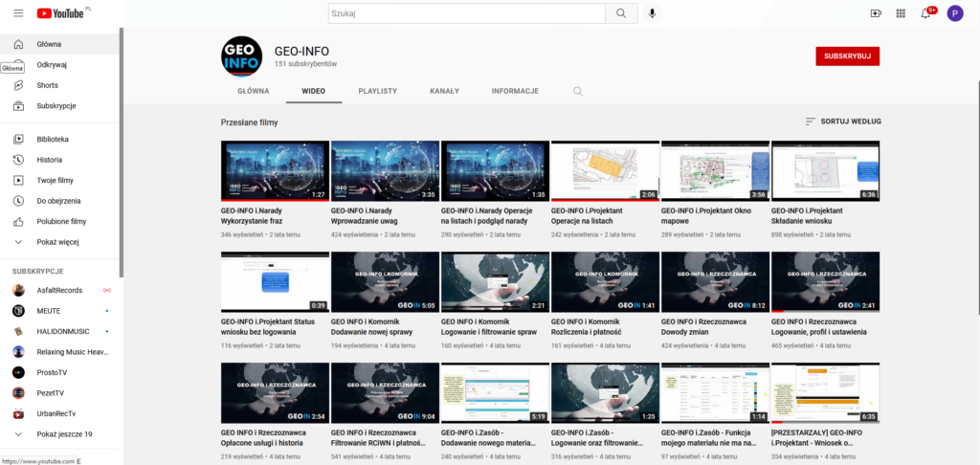Open PezetTV subscription channel
Screen dimensions: 980x465
[x=59, y=394]
